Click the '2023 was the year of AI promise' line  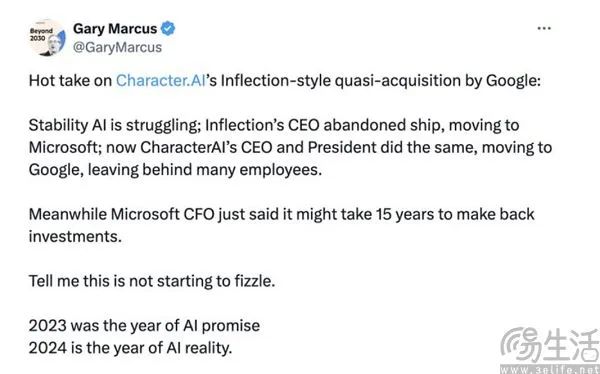(144, 326)
